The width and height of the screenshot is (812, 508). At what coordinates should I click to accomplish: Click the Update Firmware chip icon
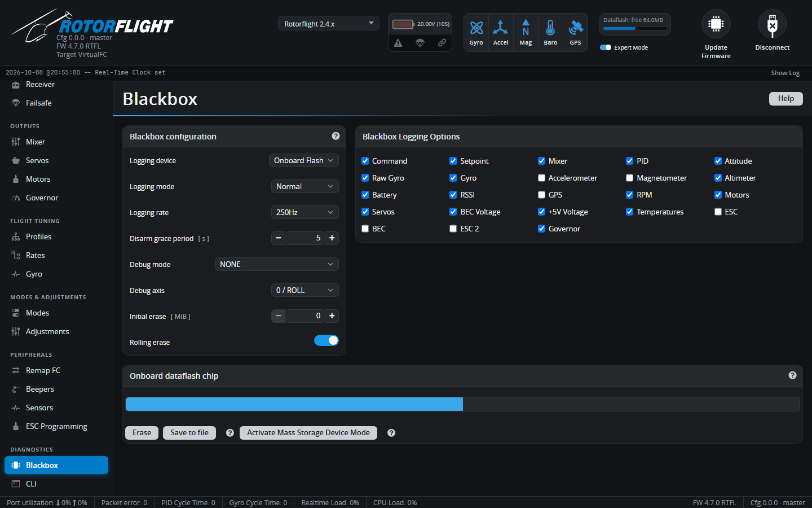[716, 24]
